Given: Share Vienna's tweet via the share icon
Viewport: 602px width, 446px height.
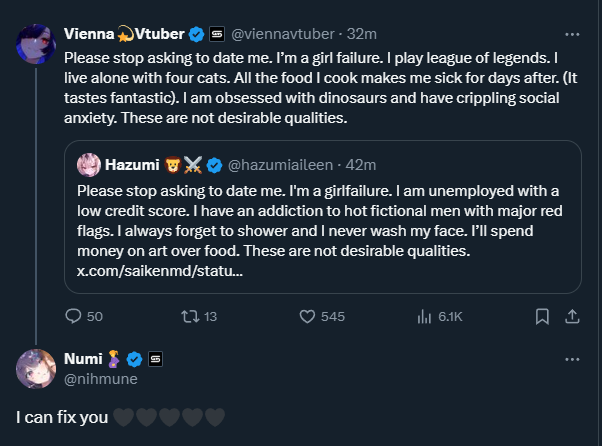Looking at the screenshot, I should click(x=573, y=316).
